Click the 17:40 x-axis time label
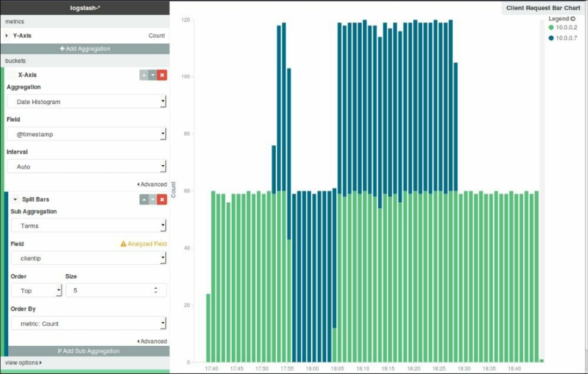Image resolution: width=588 pixels, height=374 pixels. point(212,369)
